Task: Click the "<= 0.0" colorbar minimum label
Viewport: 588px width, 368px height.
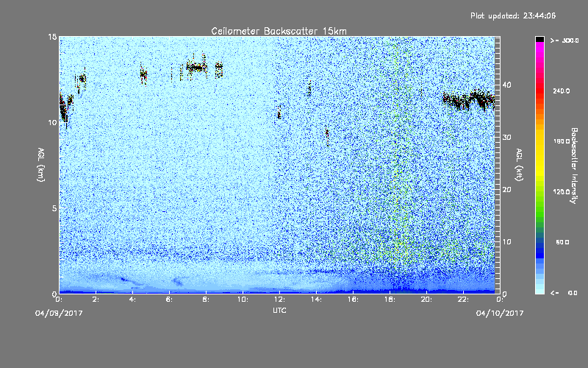Action: (x=564, y=293)
